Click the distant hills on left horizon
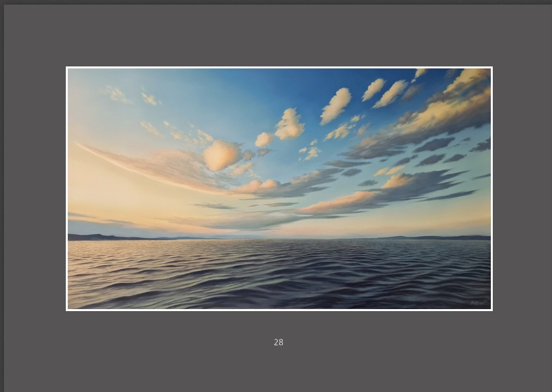 pos(99,237)
